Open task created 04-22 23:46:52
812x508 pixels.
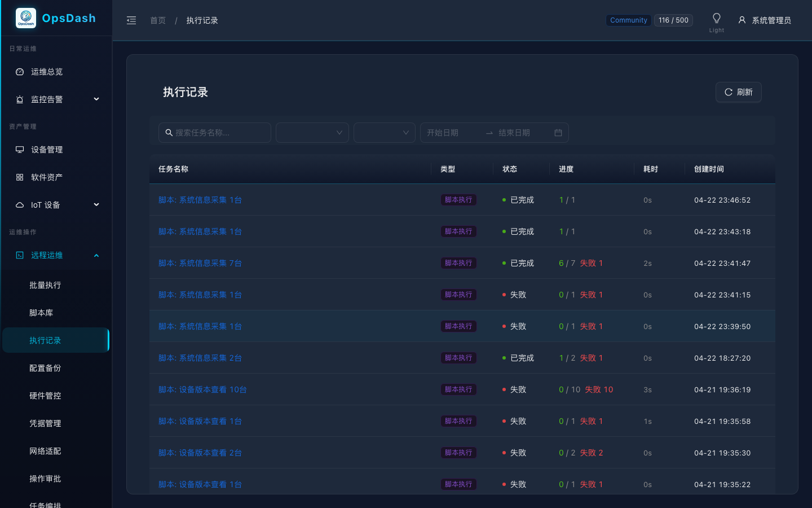click(x=200, y=200)
